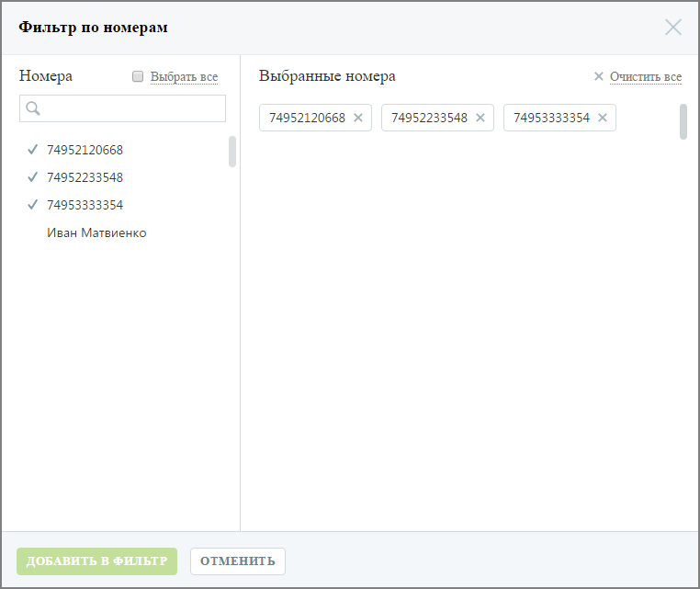Click the 'Добавить в фильтр' button

pyautogui.click(x=96, y=561)
